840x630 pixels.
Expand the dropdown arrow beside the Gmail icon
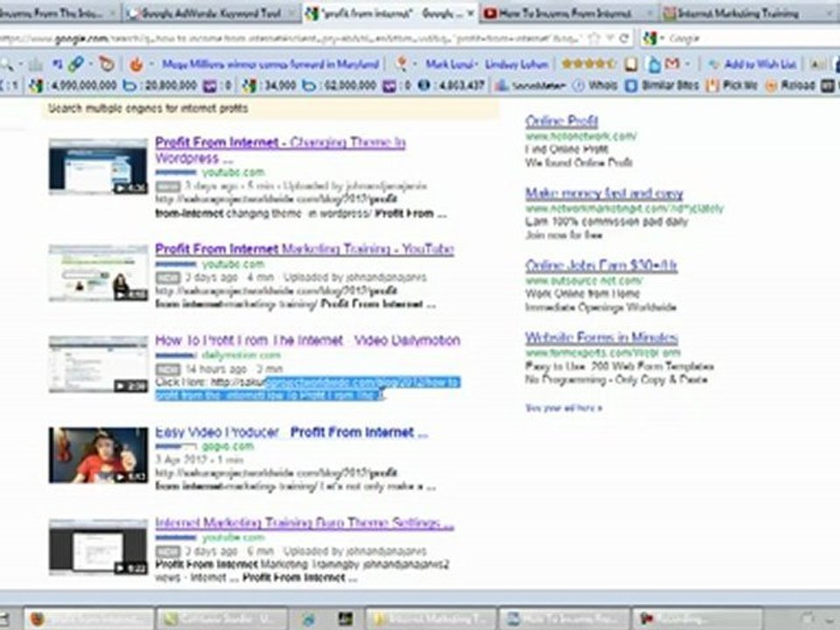(x=688, y=64)
